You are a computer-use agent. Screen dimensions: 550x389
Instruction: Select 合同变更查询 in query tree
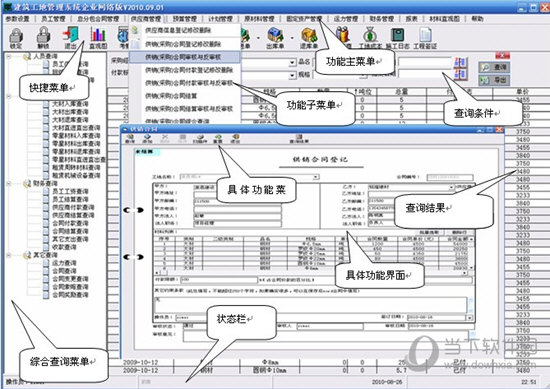pos(70,279)
